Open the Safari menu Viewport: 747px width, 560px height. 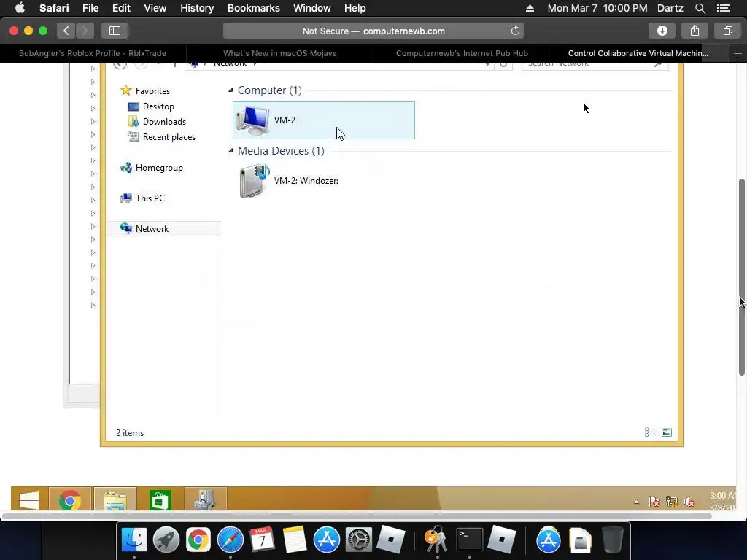pyautogui.click(x=54, y=8)
